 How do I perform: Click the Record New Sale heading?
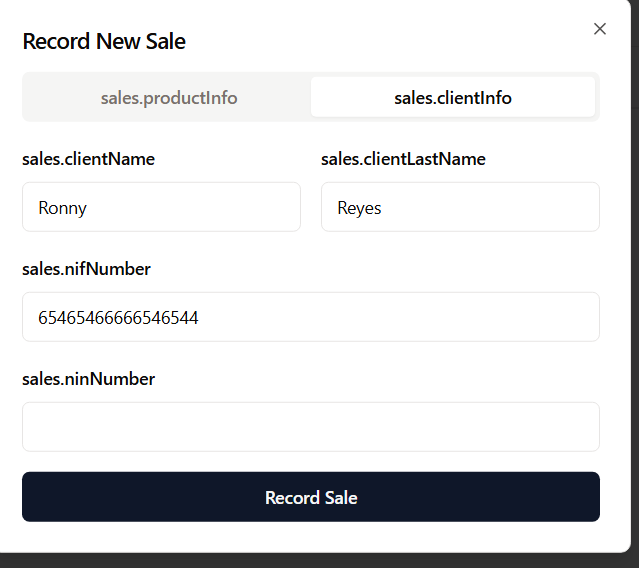(x=104, y=42)
